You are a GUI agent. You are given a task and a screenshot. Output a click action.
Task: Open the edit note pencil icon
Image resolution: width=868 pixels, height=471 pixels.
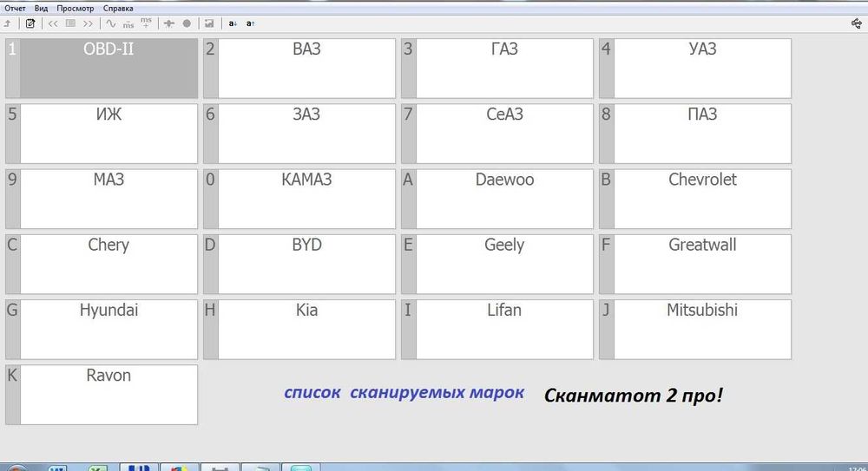pyautogui.click(x=30, y=23)
